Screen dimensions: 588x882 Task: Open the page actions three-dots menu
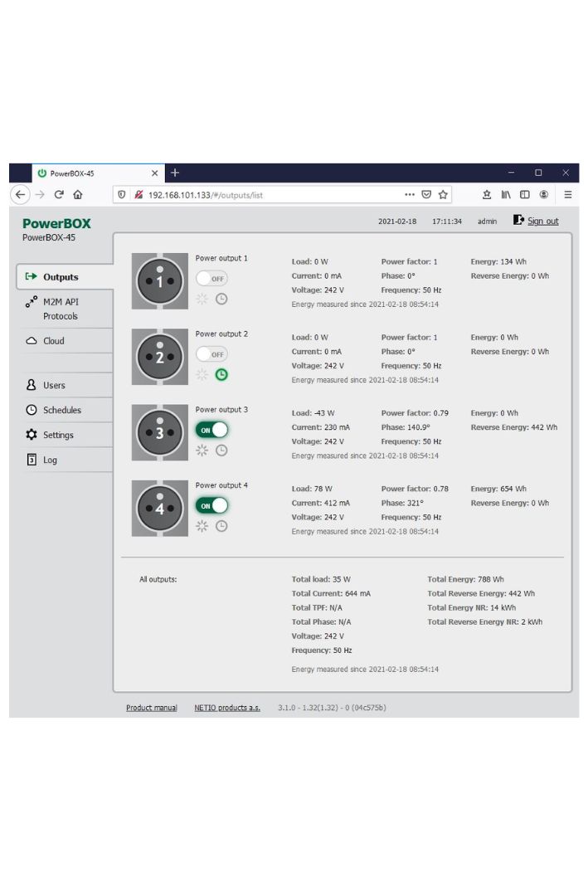tap(410, 195)
